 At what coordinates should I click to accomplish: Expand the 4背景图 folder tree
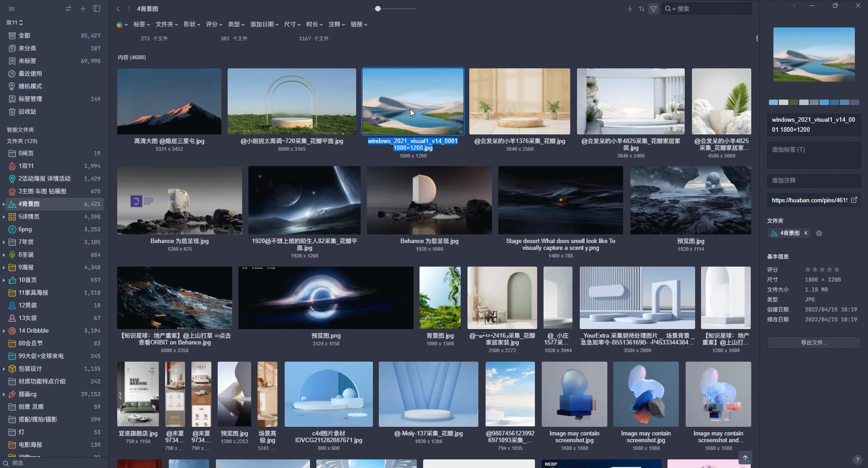coord(4,204)
